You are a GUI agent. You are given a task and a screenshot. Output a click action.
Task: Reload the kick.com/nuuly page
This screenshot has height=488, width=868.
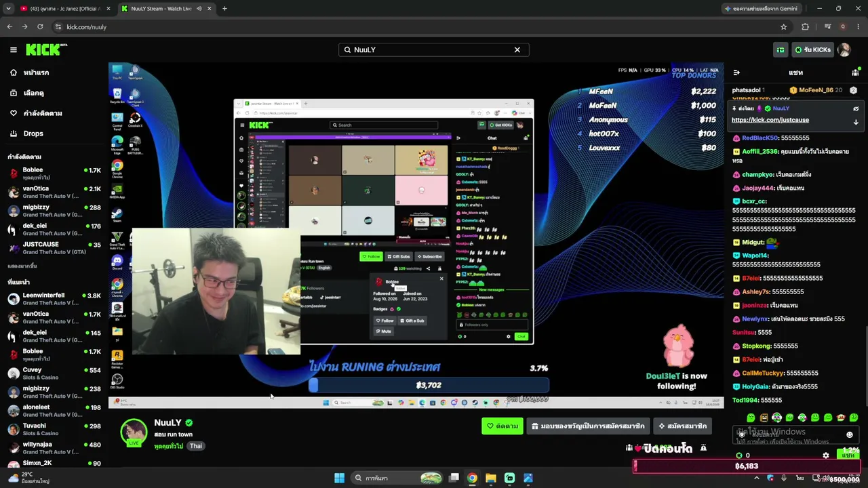40,27
